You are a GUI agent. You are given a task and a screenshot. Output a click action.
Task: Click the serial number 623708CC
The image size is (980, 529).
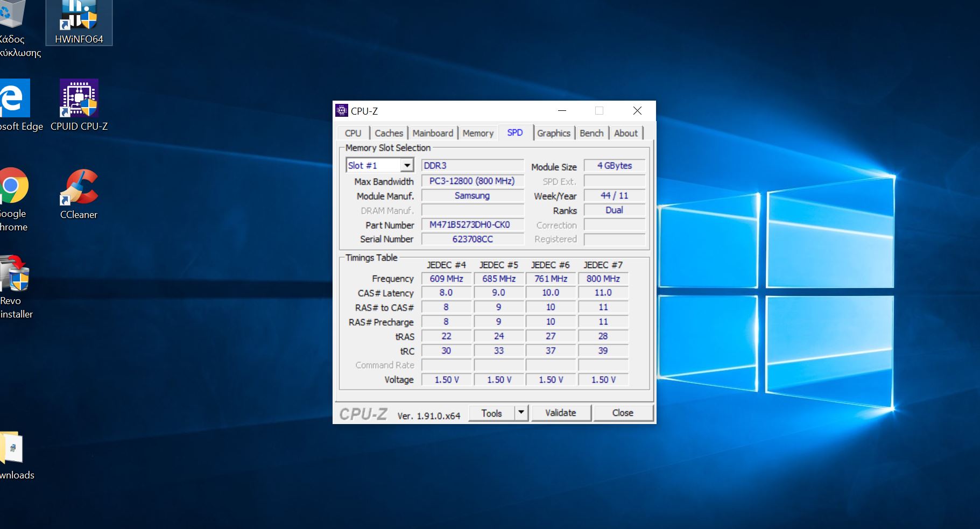(472, 239)
